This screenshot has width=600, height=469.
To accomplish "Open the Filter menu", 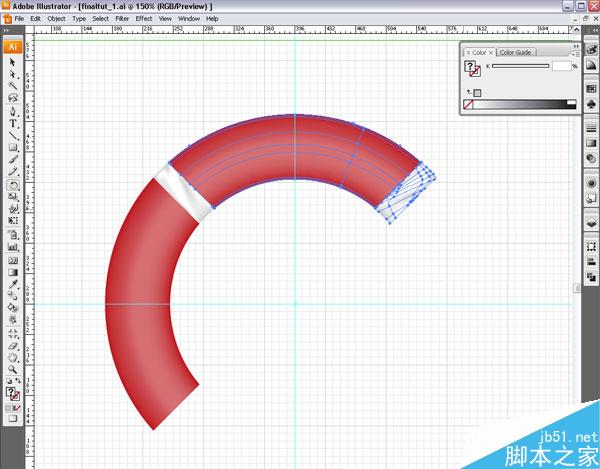I will pyautogui.click(x=122, y=18).
